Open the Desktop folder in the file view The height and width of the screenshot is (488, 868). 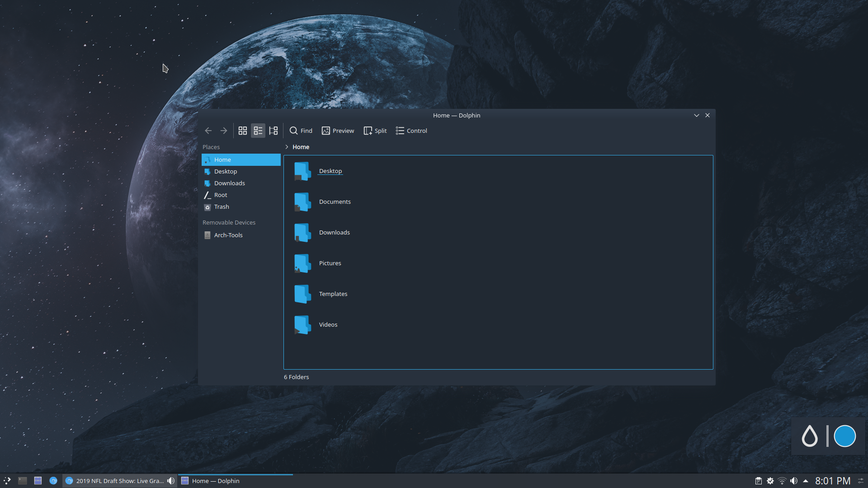(x=330, y=171)
